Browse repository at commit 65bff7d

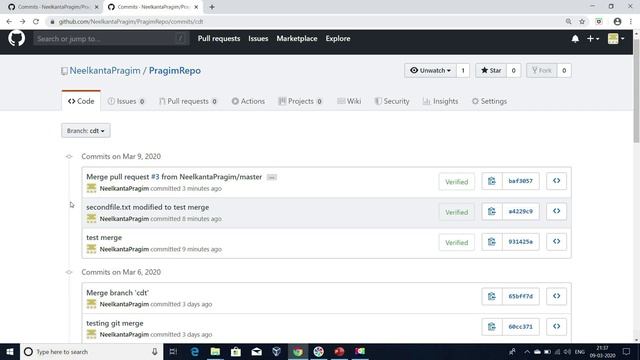click(556, 296)
